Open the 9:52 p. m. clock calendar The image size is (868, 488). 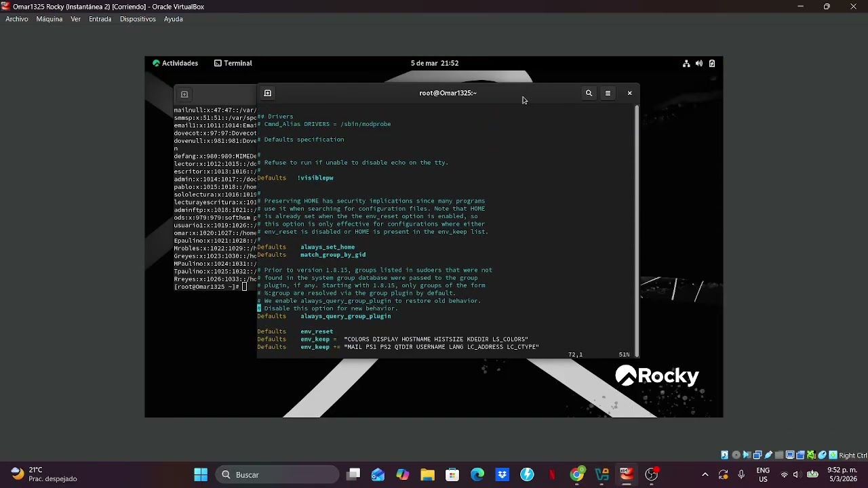tap(842, 474)
